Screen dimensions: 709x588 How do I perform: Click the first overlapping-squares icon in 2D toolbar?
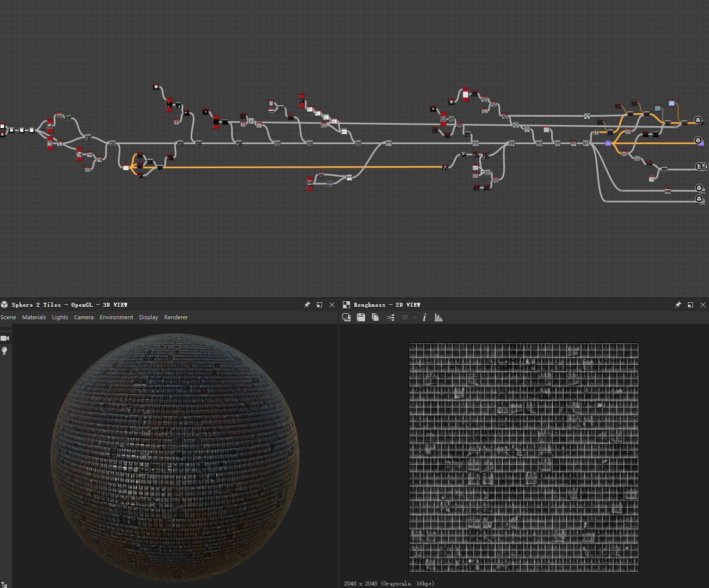point(346,317)
